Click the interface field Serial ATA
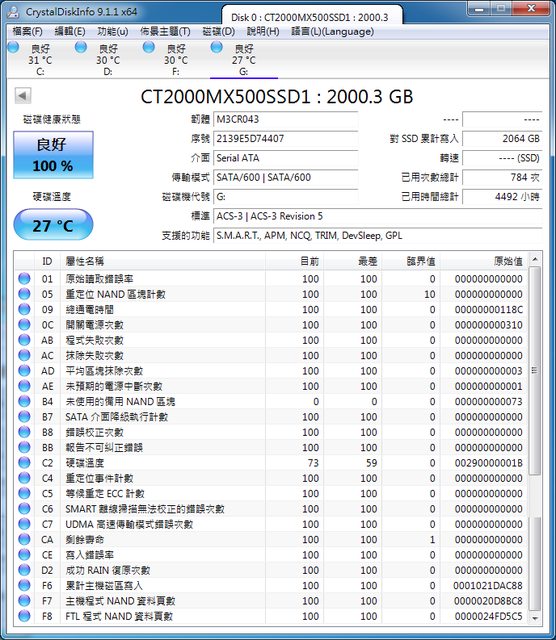Screen dimensions: 556x640 click(285, 158)
